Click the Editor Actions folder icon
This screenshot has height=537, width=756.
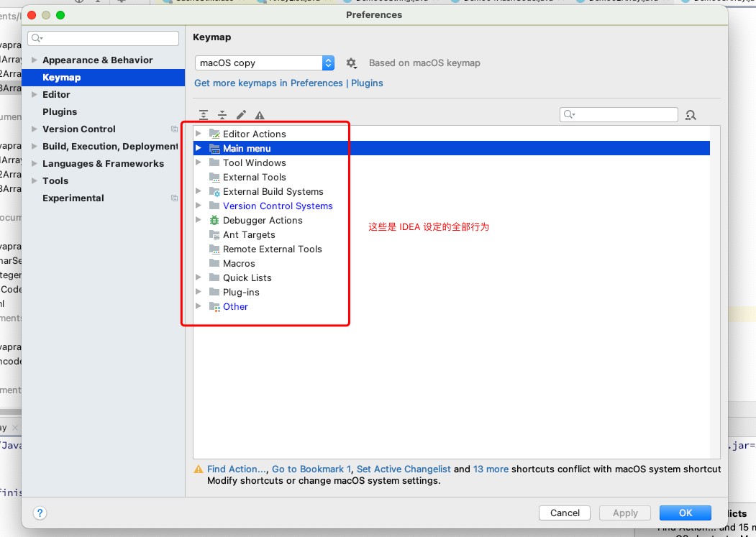click(x=214, y=134)
